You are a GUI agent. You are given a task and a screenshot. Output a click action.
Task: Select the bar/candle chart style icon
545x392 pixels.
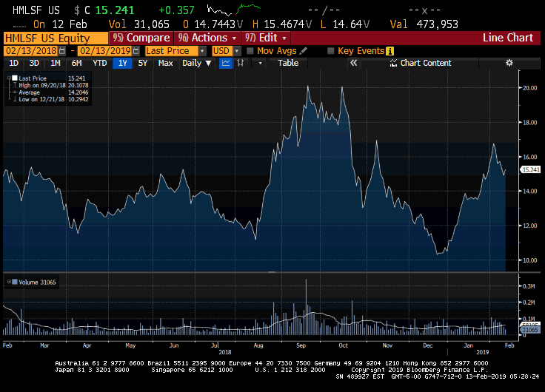[x=241, y=63]
